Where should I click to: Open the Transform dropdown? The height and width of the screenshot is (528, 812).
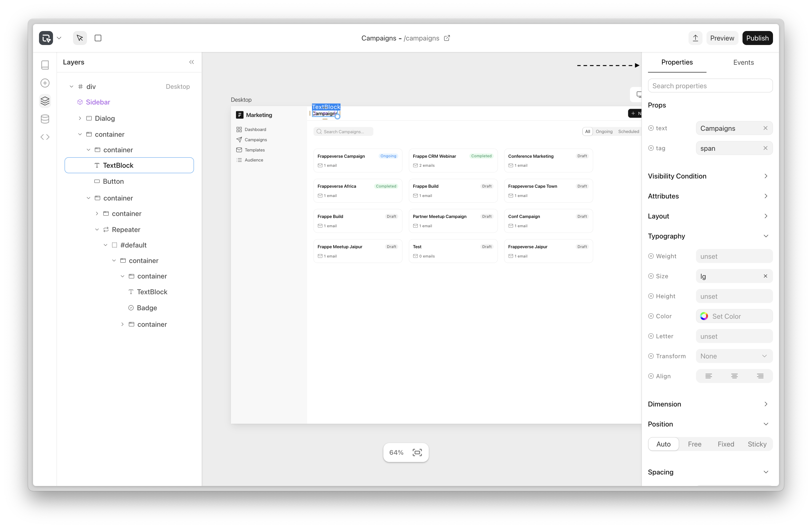734,356
